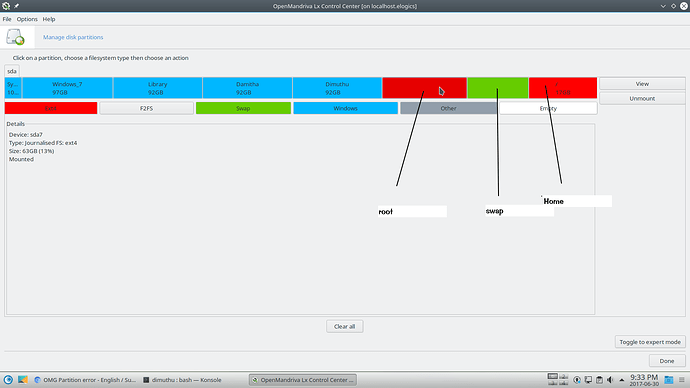This screenshot has height=388, width=690.
Task: Select the sda disk tab
Action: (x=12, y=71)
